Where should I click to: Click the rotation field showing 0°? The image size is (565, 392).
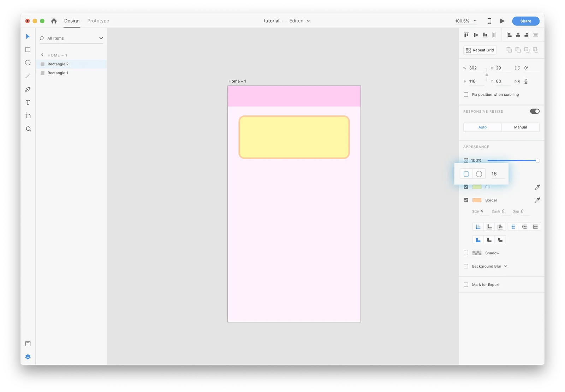point(531,68)
